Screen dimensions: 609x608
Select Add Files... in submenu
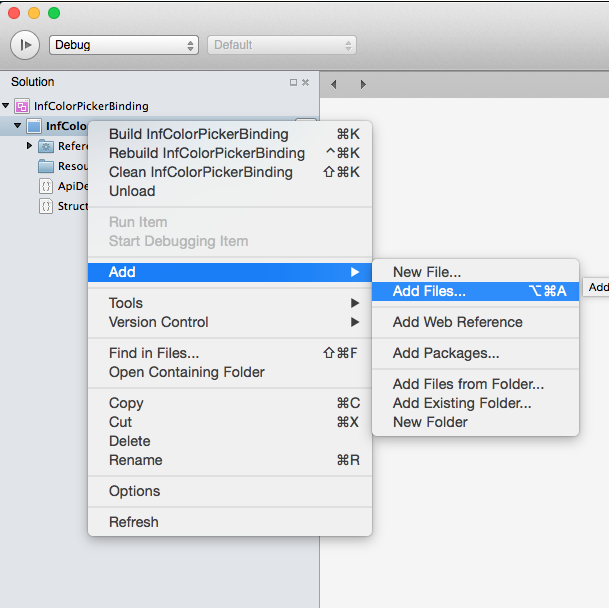click(x=475, y=291)
